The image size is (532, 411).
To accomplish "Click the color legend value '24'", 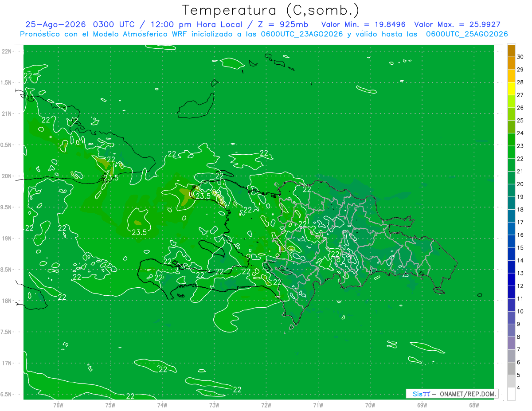I will coord(520,133).
